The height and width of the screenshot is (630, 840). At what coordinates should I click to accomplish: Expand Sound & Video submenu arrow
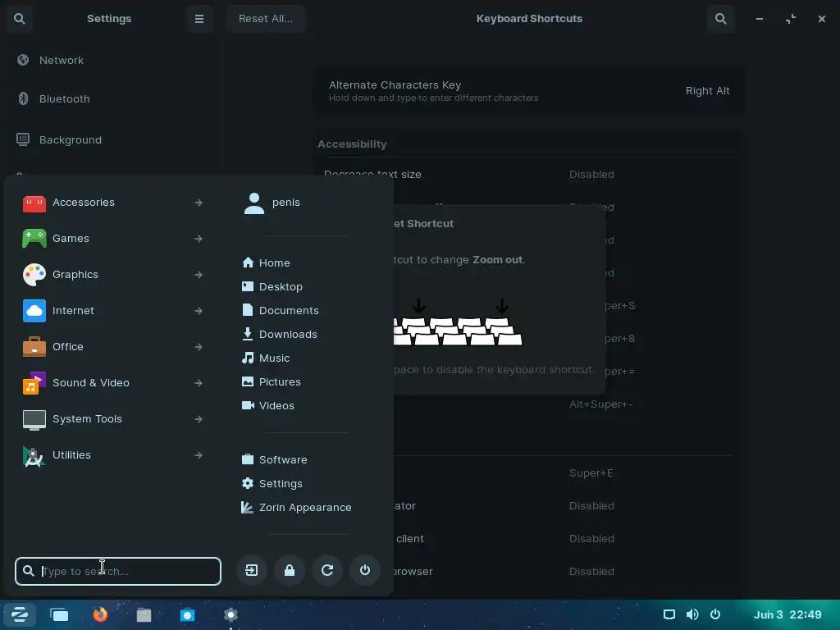[x=199, y=383]
